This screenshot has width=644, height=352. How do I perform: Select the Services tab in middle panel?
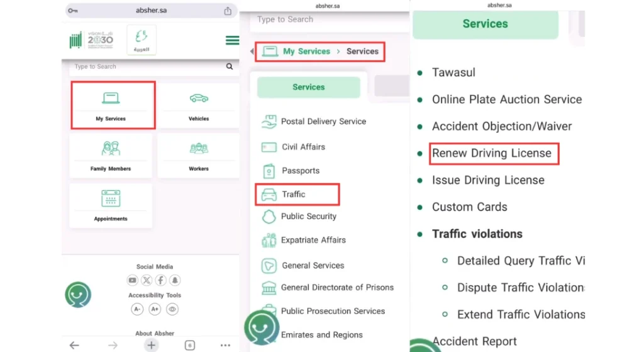tap(308, 87)
